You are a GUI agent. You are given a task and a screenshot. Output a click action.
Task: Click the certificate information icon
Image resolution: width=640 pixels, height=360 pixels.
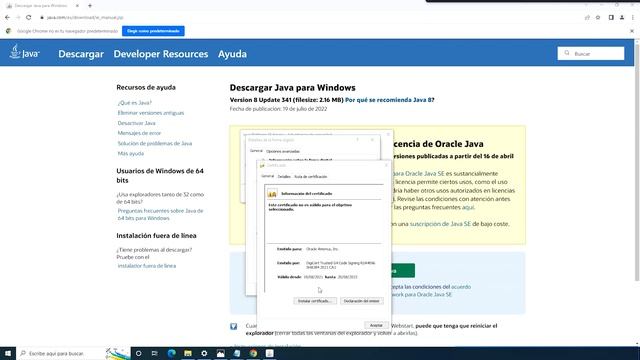(x=272, y=193)
